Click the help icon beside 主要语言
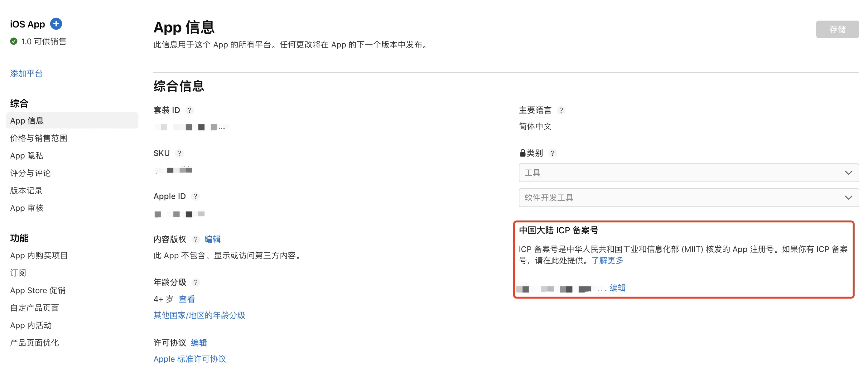This screenshot has height=373, width=868. tap(561, 110)
